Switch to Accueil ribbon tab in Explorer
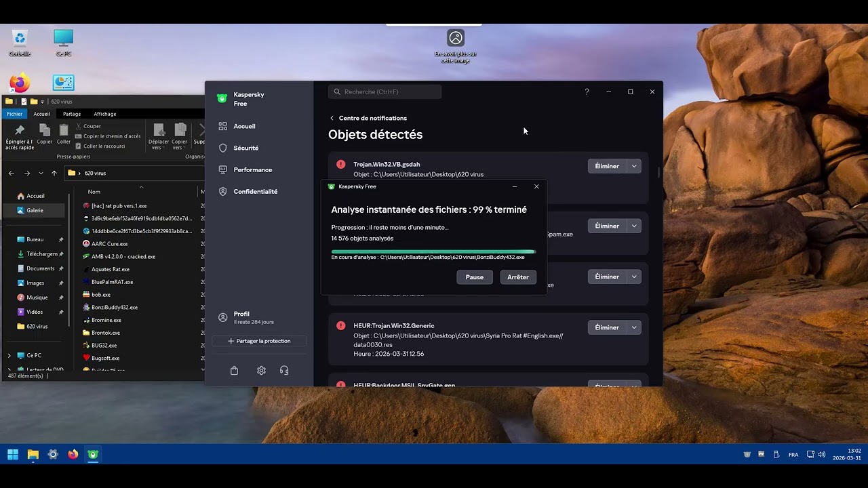 click(41, 114)
